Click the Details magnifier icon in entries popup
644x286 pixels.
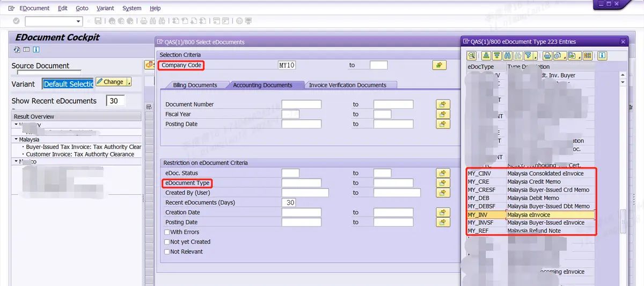point(471,55)
